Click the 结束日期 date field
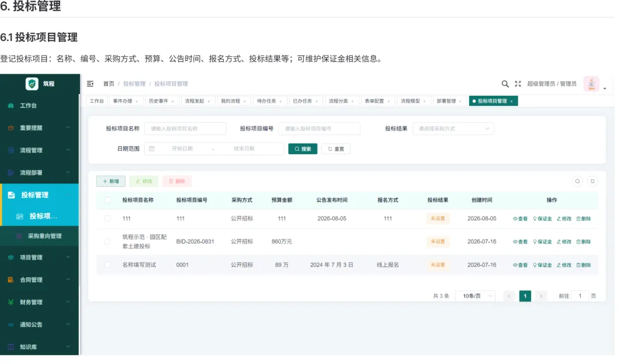Viewport: 631px width, 364px height. (244, 149)
